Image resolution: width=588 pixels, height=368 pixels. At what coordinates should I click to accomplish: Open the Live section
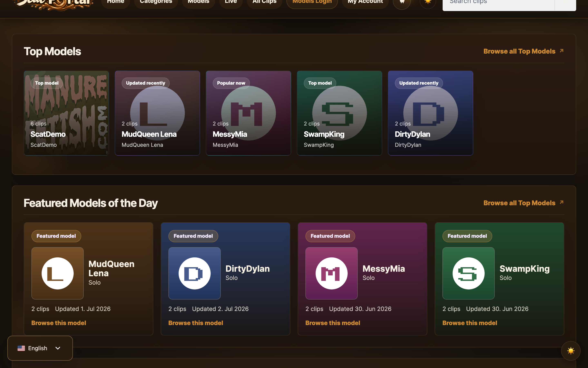231,2
